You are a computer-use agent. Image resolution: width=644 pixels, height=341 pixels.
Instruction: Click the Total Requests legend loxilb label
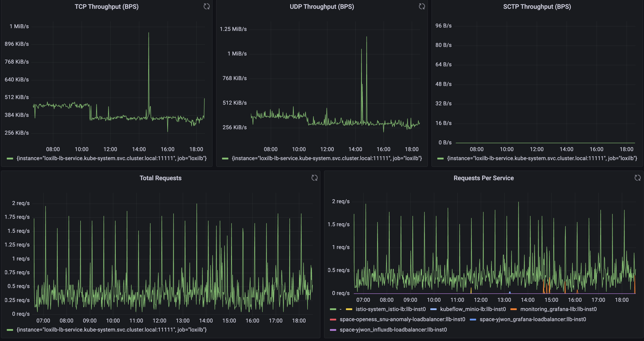point(111,330)
